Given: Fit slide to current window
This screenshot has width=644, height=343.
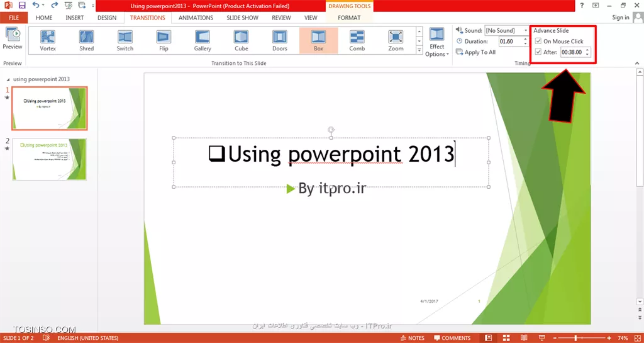Looking at the screenshot, I should point(636,338).
